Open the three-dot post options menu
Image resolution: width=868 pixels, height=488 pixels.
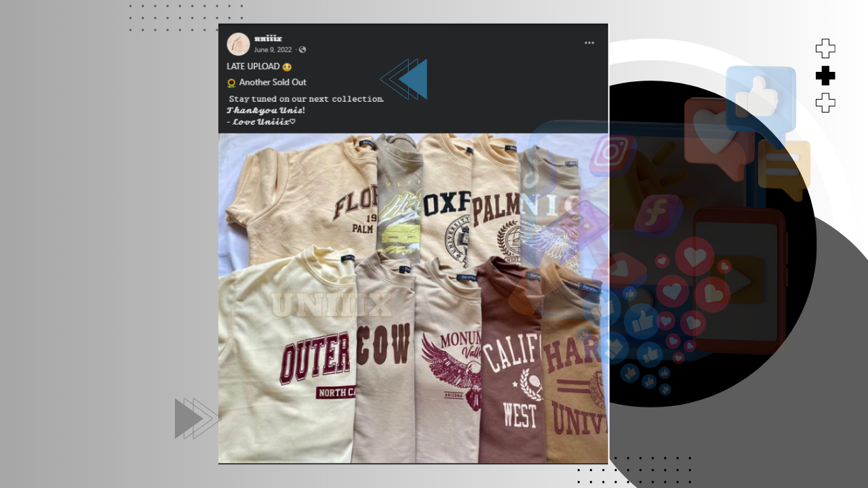589,43
